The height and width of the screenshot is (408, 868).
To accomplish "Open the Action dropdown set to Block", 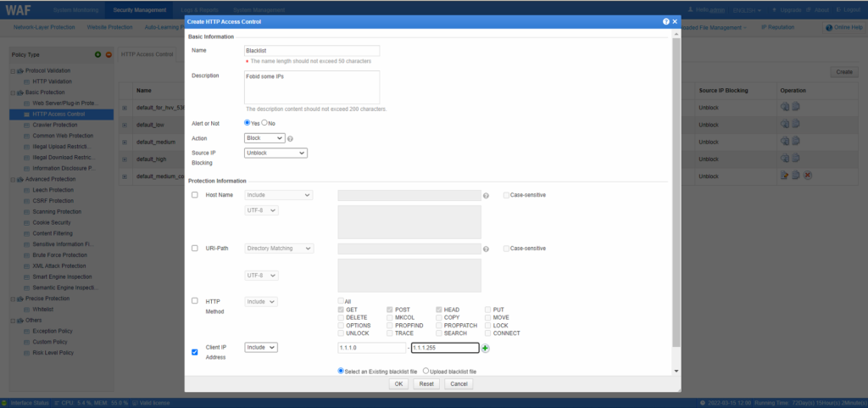I will (264, 138).
